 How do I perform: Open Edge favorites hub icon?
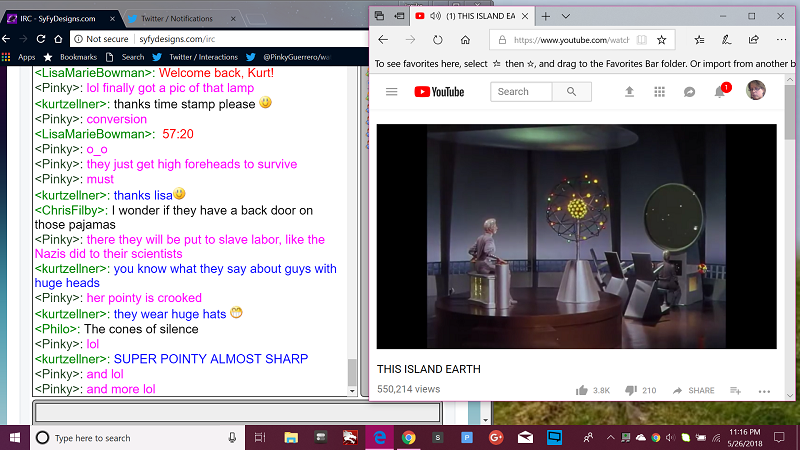[699, 40]
